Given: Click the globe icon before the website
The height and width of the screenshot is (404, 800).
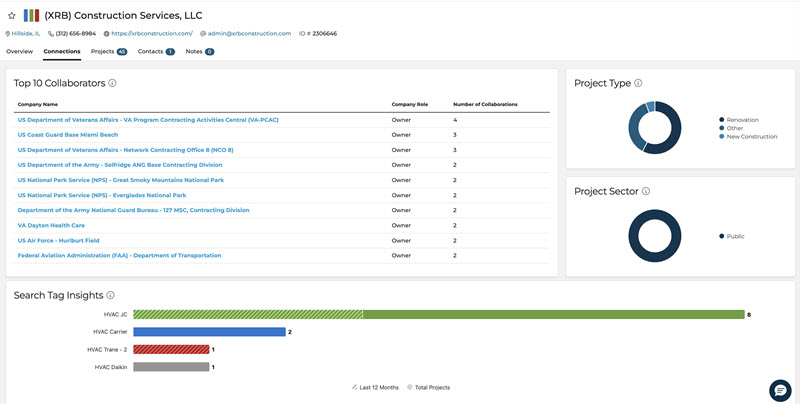Looking at the screenshot, I should tap(107, 34).
